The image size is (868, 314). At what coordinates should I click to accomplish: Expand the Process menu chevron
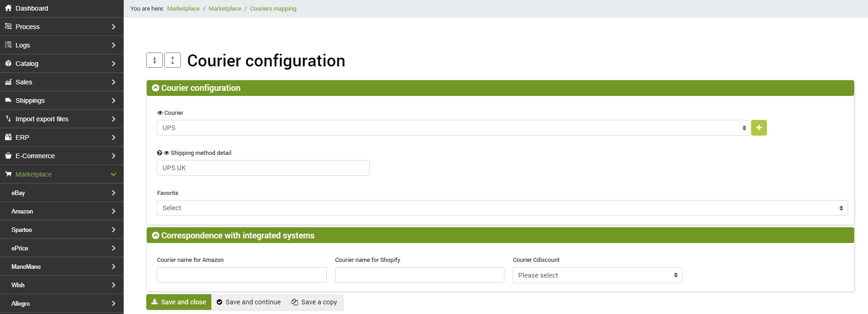(x=114, y=27)
